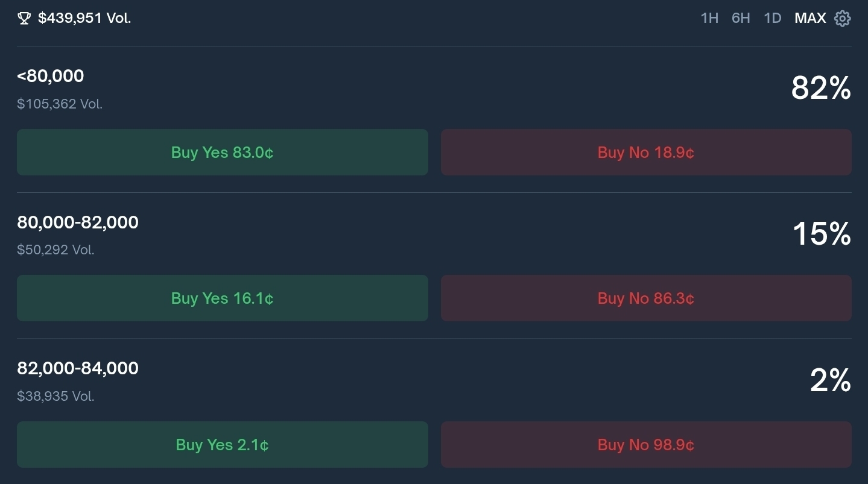Click the 15% probability value

point(822,234)
